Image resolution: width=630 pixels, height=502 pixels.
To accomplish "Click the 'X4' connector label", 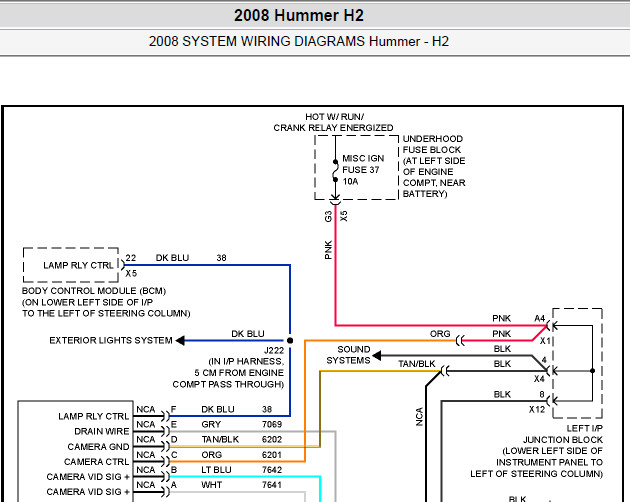I will pos(539,379).
